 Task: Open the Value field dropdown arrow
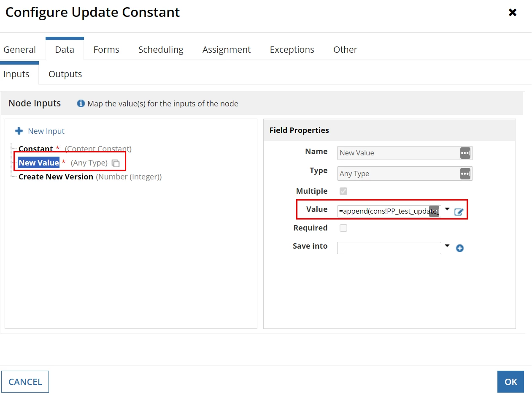coord(447,209)
